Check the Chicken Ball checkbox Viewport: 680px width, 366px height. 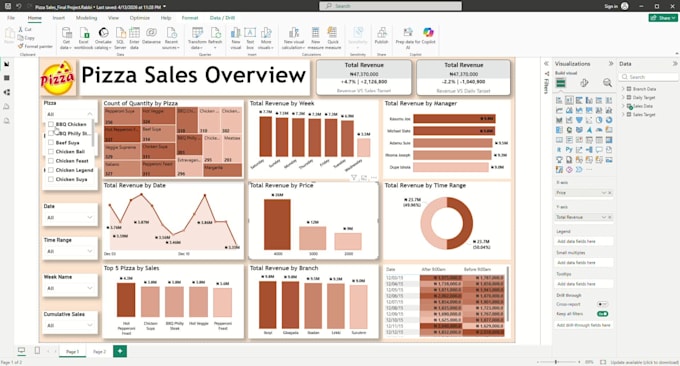click(x=51, y=151)
